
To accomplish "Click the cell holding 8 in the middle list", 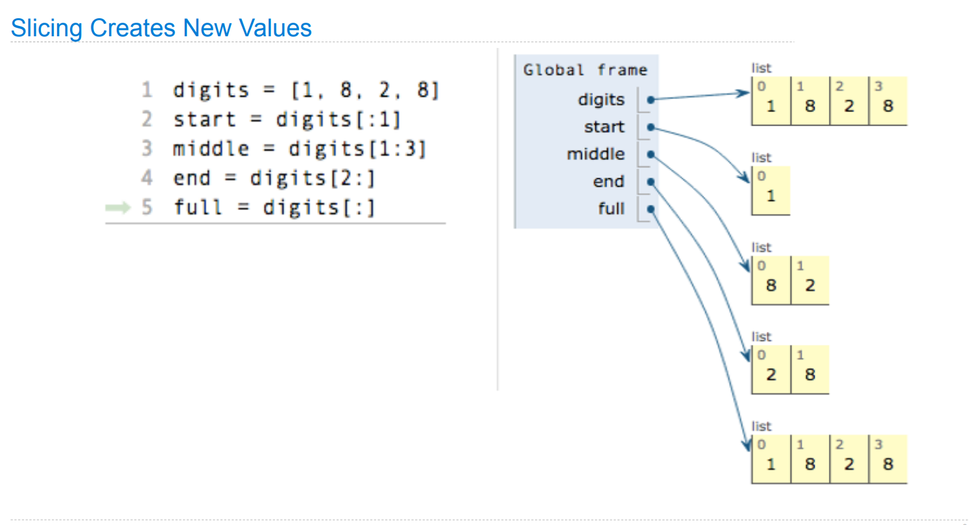I will click(771, 280).
